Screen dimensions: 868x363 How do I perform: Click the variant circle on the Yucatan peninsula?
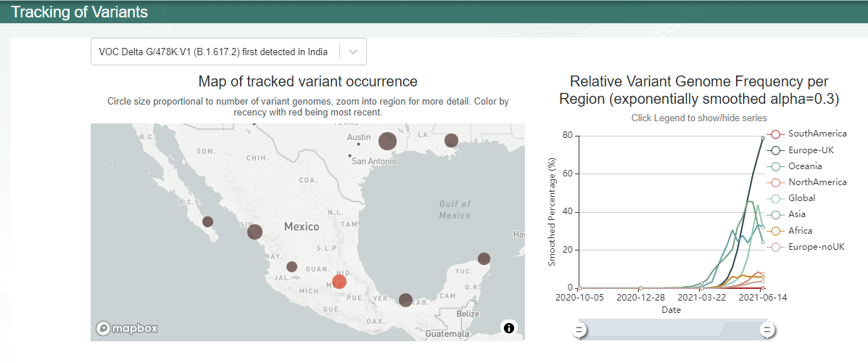pyautogui.click(x=484, y=258)
